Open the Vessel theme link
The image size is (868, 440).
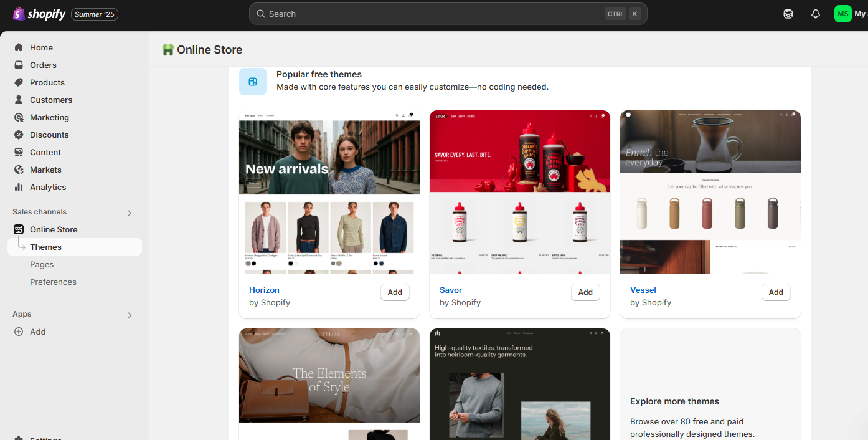pyautogui.click(x=643, y=290)
